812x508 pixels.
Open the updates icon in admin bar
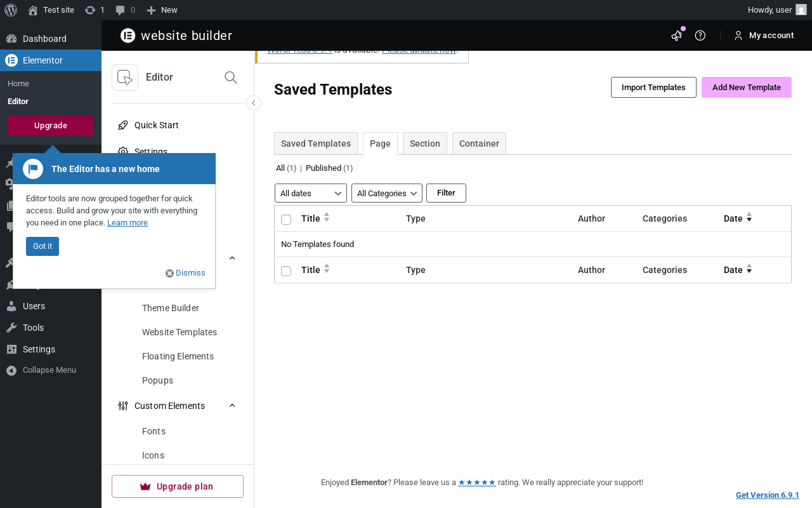tap(95, 10)
